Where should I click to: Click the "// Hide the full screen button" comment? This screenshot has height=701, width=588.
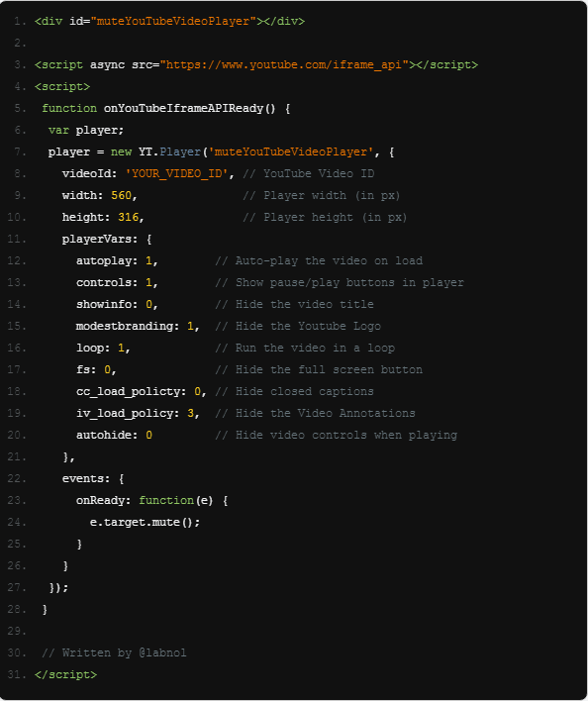coord(319,369)
